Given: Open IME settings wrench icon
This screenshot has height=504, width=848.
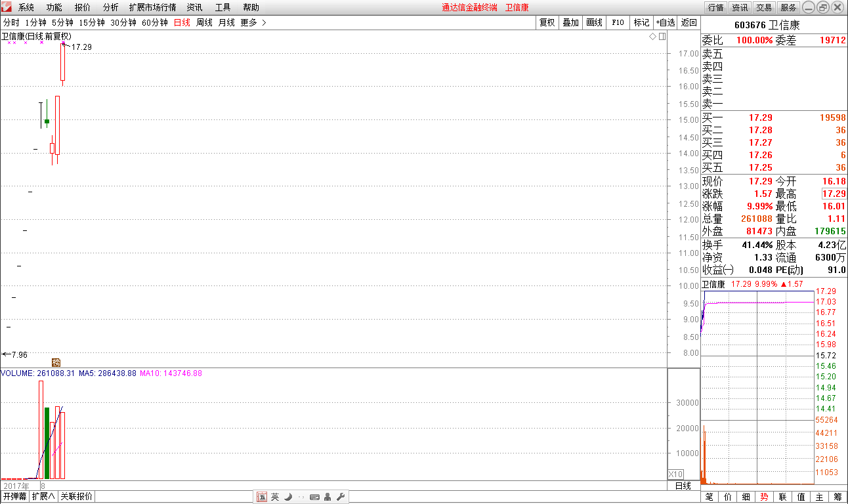Looking at the screenshot, I should pyautogui.click(x=341, y=497).
